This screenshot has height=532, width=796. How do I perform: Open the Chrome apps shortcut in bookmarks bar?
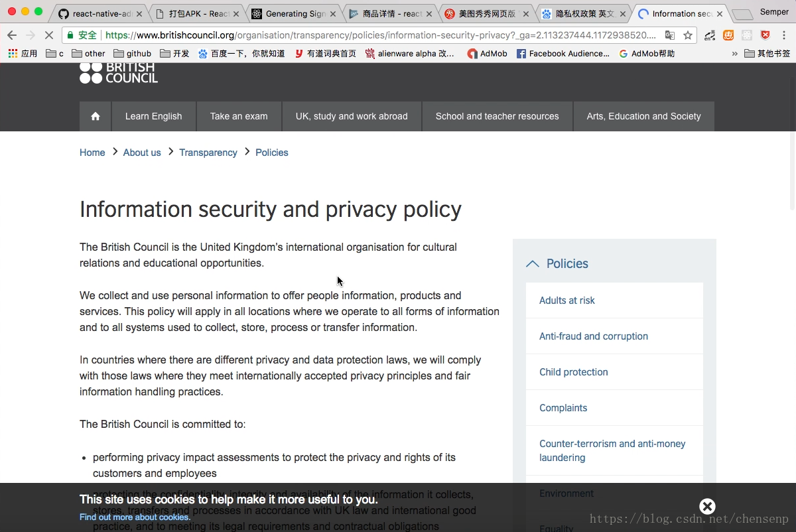click(x=23, y=54)
